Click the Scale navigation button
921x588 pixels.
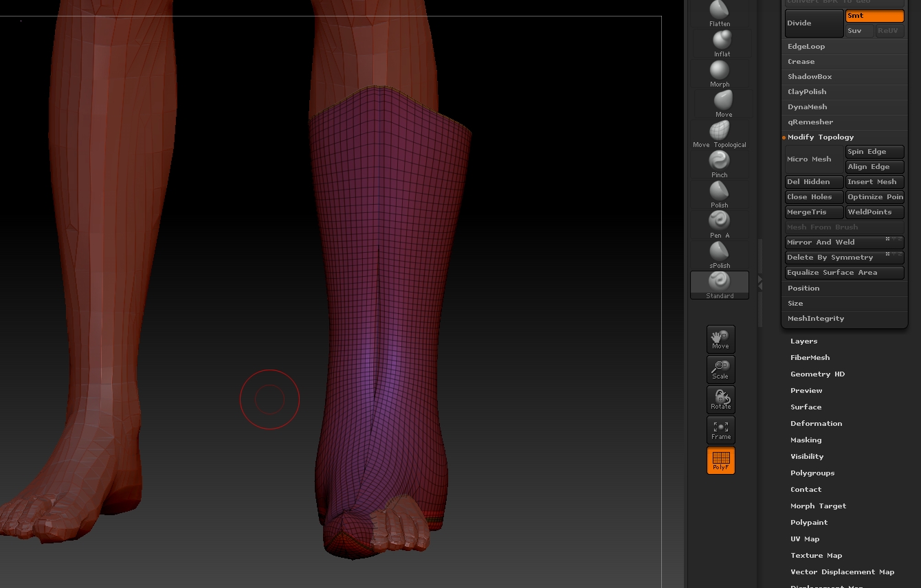click(720, 370)
